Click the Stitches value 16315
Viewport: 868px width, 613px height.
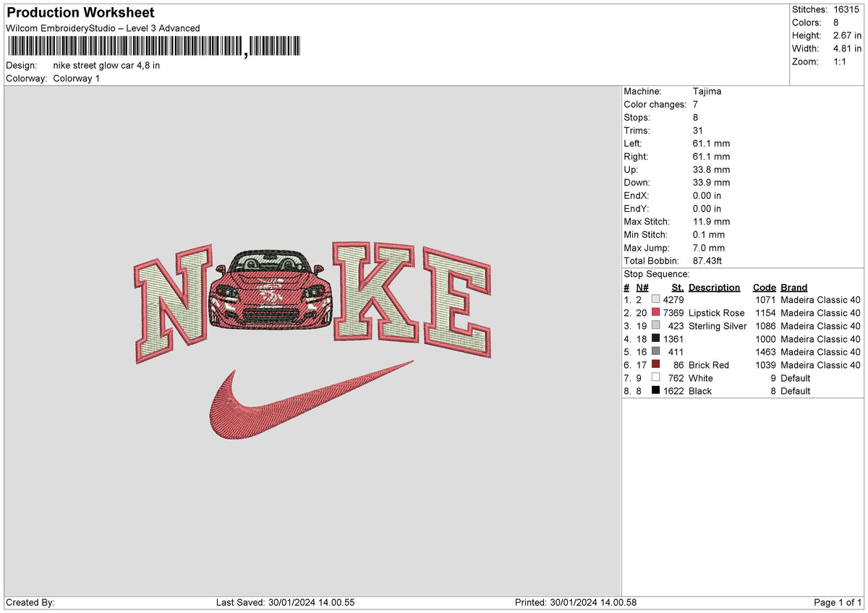coord(847,9)
